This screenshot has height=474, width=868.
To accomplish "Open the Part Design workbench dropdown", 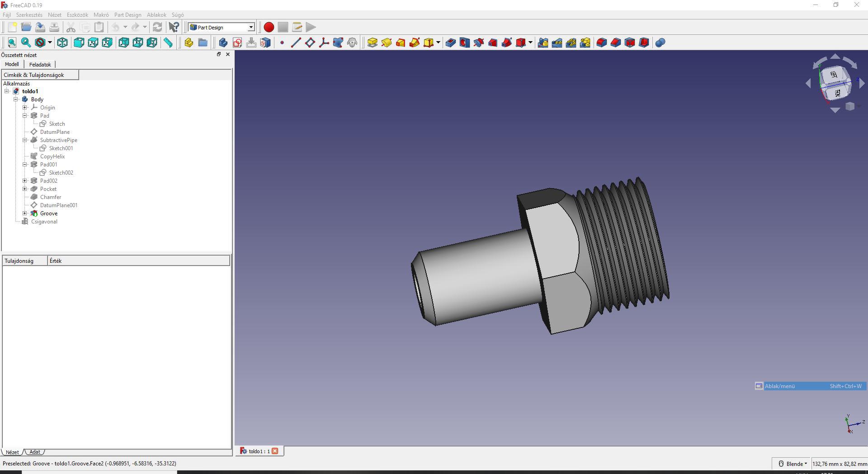I will pos(222,27).
